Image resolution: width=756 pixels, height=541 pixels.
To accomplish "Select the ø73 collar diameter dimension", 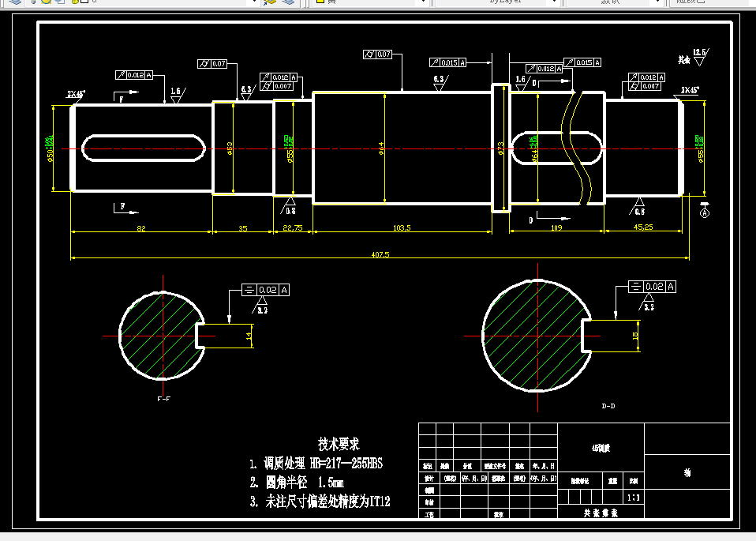I will click(x=500, y=148).
